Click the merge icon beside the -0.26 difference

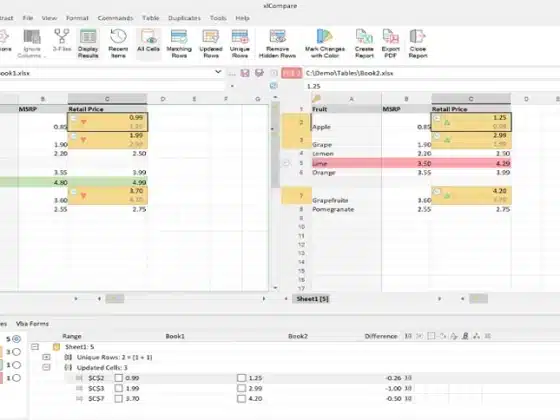(x=408, y=378)
